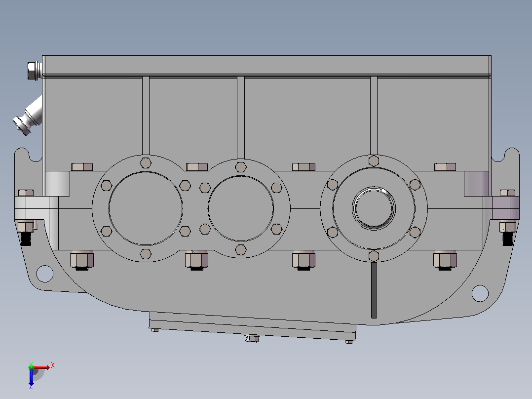This screenshot has height=399, width=532.
Task: Select the rightmost large hex nut under flange
Action: [x=445, y=260]
